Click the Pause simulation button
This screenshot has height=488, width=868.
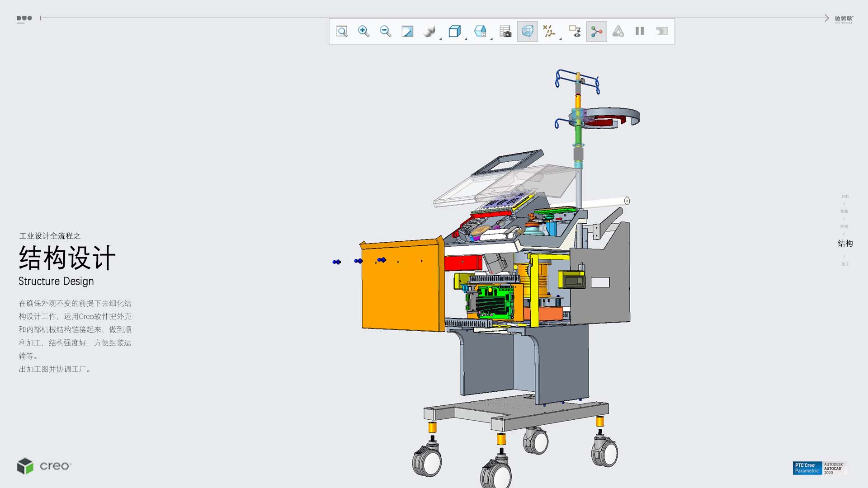[x=639, y=31]
